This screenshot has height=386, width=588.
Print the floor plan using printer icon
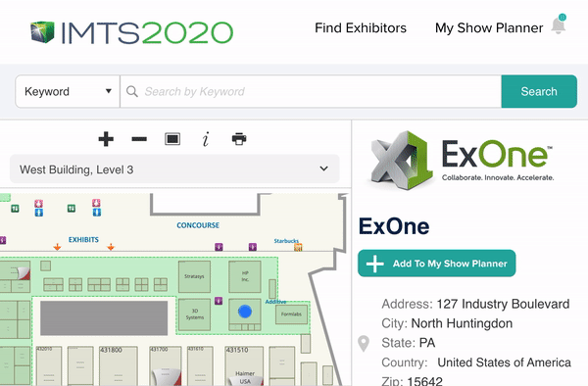pos(239,139)
